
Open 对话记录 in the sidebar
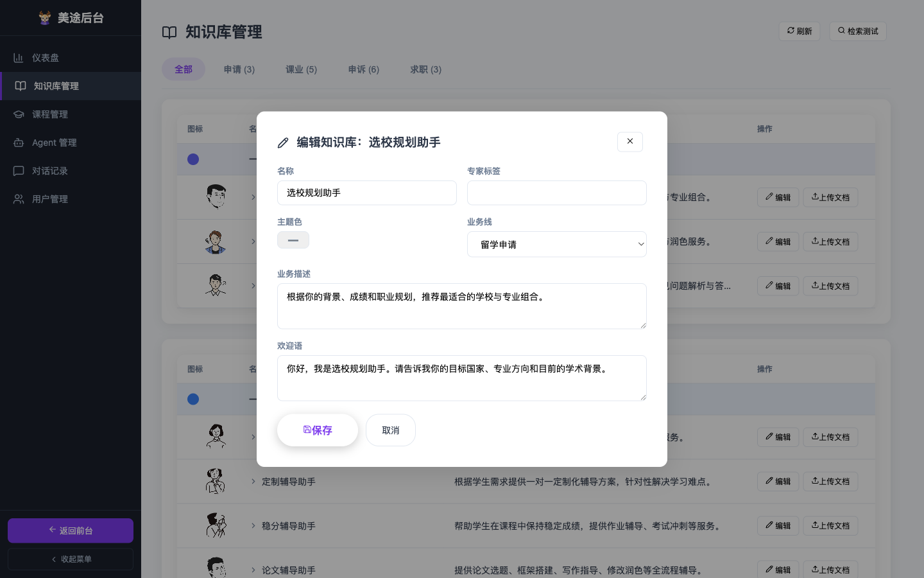[x=71, y=171]
